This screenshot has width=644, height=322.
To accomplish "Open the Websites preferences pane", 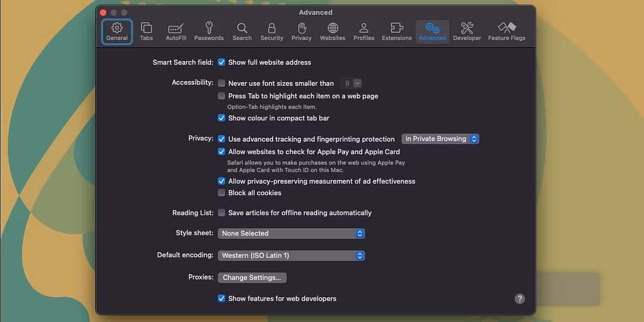I will (x=333, y=31).
